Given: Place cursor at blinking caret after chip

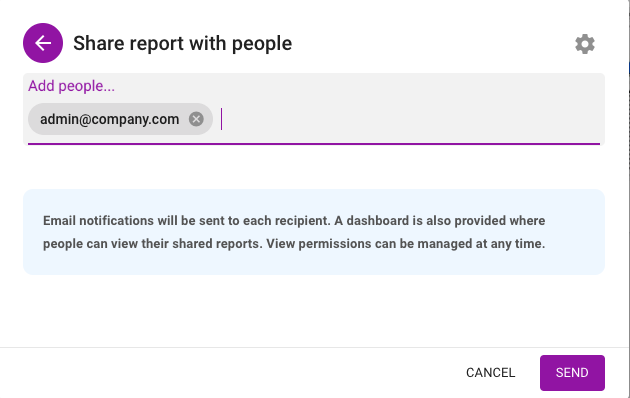Looking at the screenshot, I should pos(221,119).
